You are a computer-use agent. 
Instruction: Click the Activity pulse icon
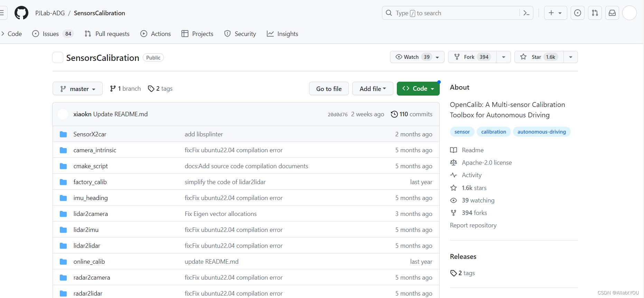tap(454, 175)
